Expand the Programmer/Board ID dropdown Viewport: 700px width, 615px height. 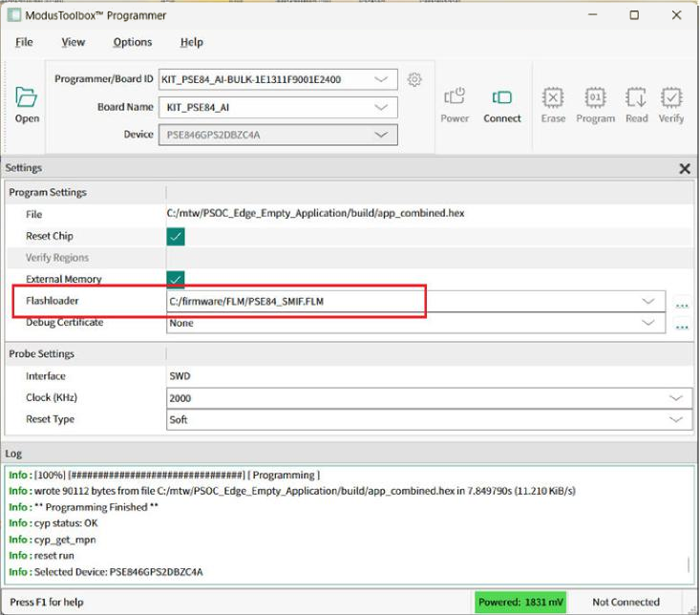tap(381, 79)
